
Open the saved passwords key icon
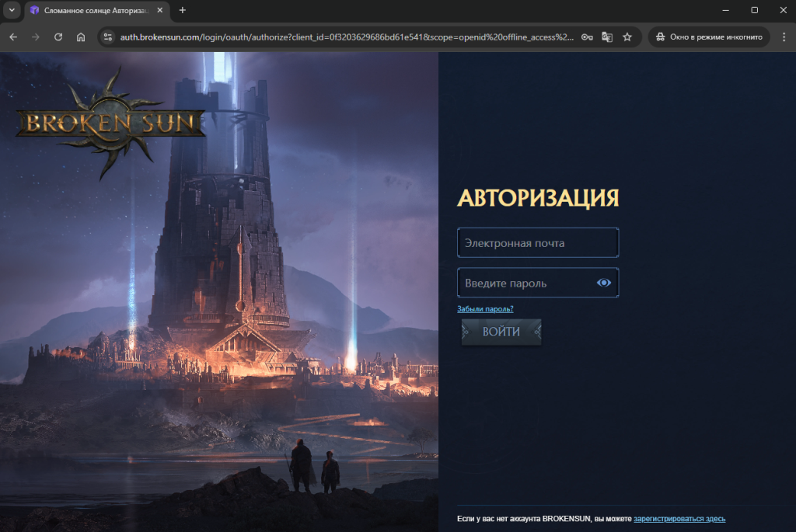[587, 37]
